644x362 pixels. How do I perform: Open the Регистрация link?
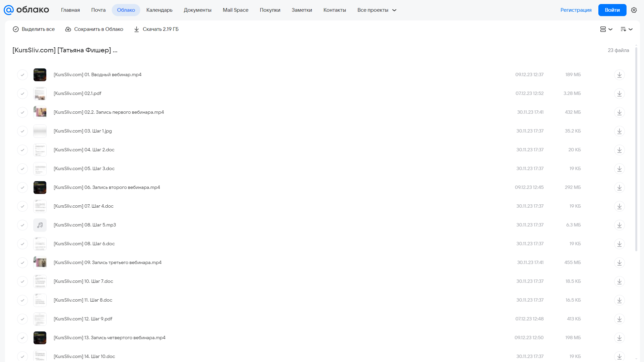[576, 10]
